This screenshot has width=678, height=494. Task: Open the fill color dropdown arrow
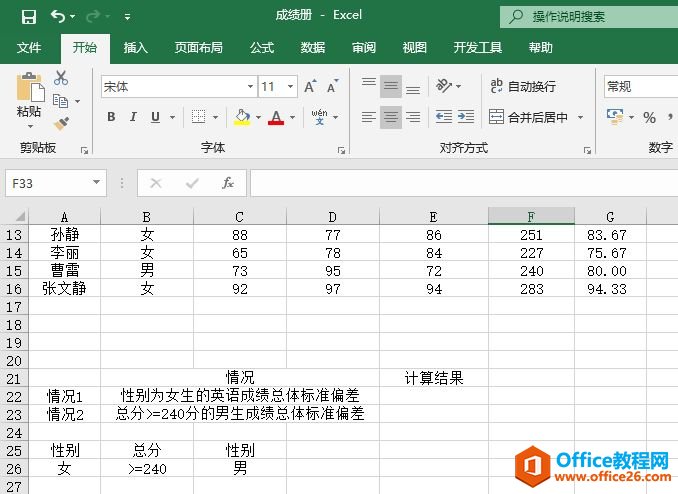259,117
